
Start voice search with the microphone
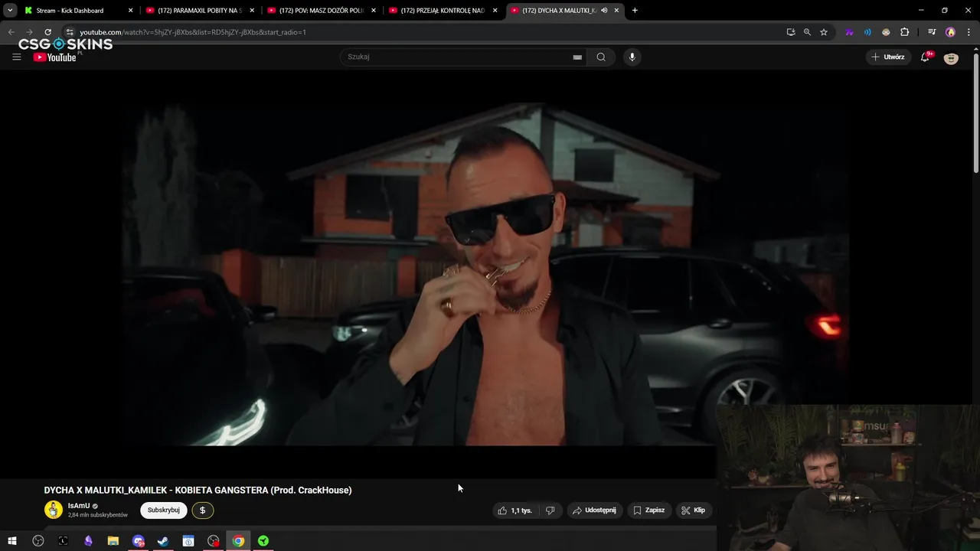pyautogui.click(x=632, y=57)
